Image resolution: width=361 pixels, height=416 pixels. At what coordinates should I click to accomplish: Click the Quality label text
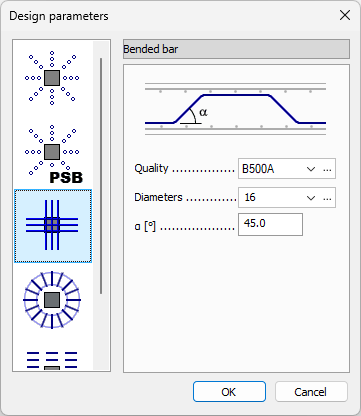click(x=151, y=169)
